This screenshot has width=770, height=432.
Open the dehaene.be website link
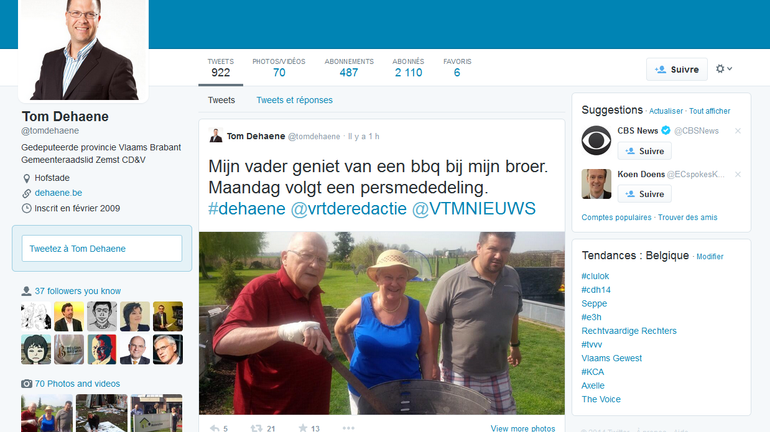pos(58,192)
